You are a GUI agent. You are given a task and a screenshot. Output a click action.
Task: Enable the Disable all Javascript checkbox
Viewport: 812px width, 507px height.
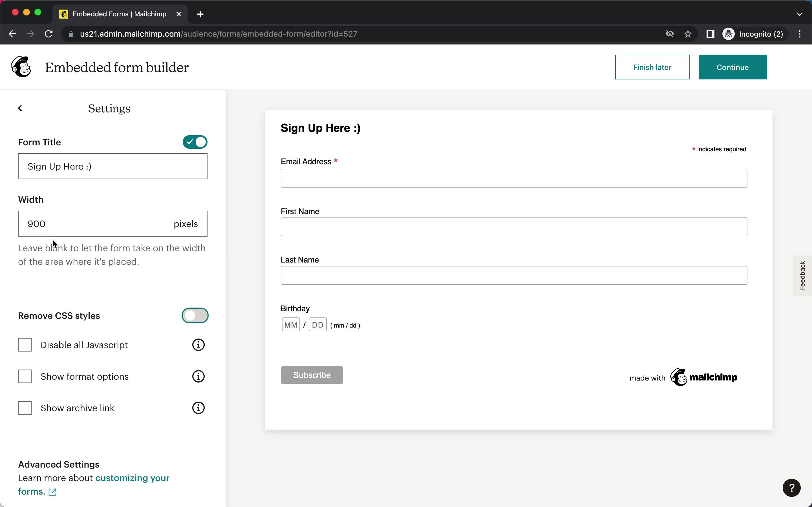(25, 345)
